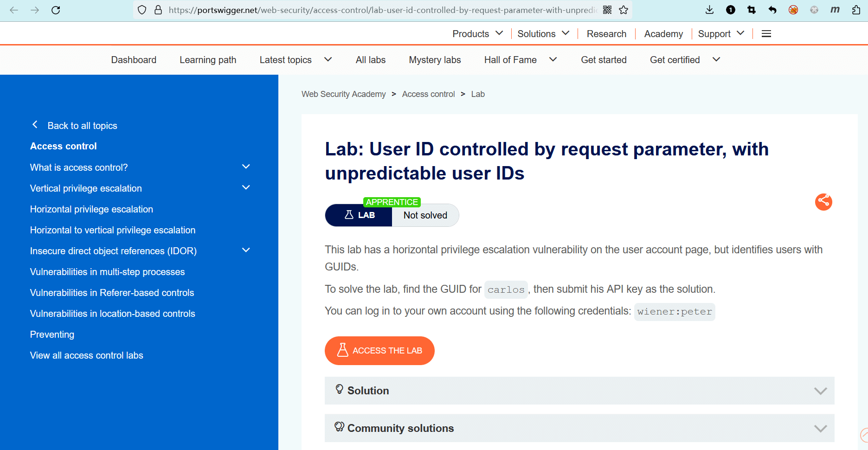Click the black circle number 1 extension icon
This screenshot has height=450, width=868.
click(731, 10)
